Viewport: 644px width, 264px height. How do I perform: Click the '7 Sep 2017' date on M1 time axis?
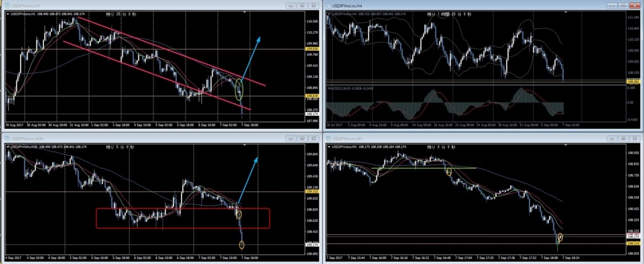335,258
